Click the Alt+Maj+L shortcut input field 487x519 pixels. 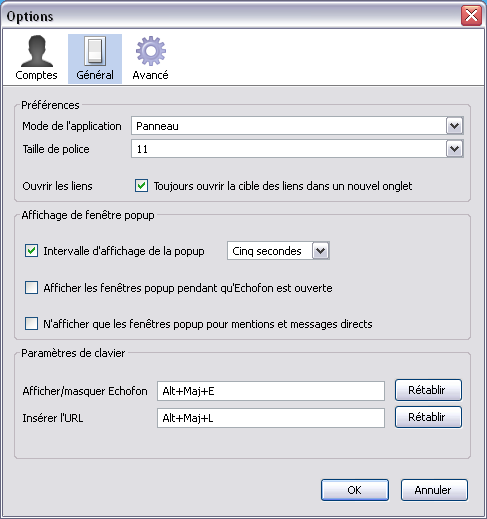click(x=271, y=418)
